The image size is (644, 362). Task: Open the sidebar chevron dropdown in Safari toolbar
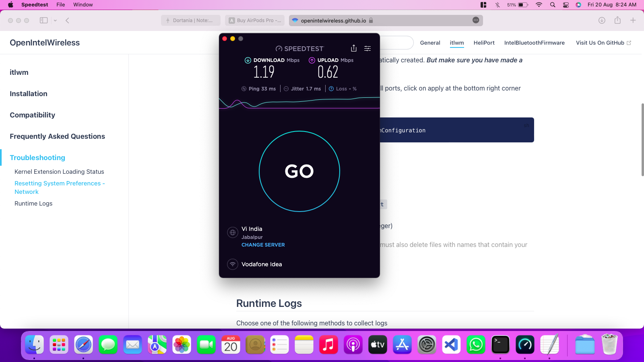54,20
